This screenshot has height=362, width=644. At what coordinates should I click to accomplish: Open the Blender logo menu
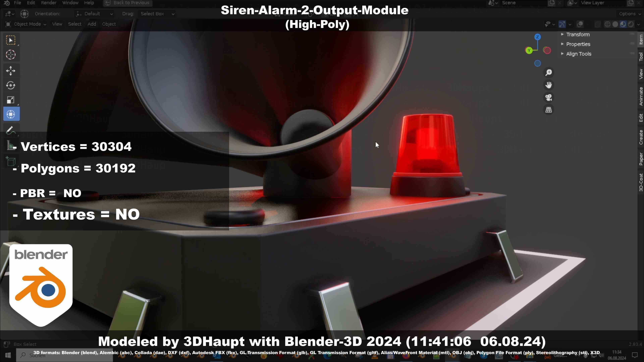pos(7,3)
